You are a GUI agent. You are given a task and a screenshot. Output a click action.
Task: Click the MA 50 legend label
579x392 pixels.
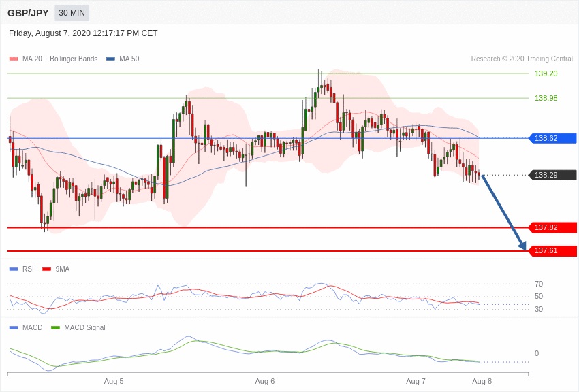pyautogui.click(x=129, y=59)
